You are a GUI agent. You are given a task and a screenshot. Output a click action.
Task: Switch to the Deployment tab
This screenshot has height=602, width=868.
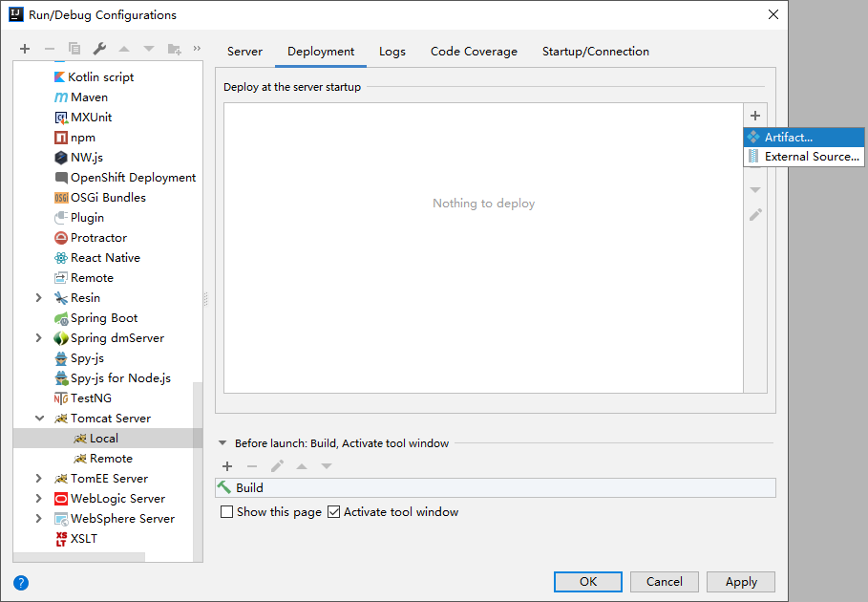pyautogui.click(x=321, y=52)
